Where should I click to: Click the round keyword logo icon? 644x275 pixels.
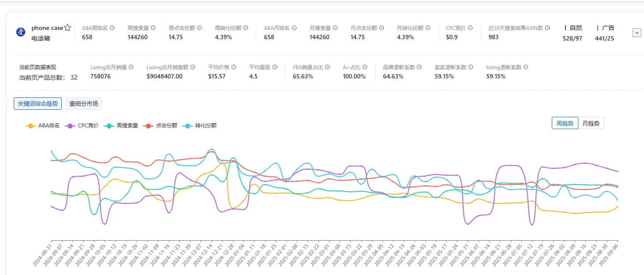21,32
